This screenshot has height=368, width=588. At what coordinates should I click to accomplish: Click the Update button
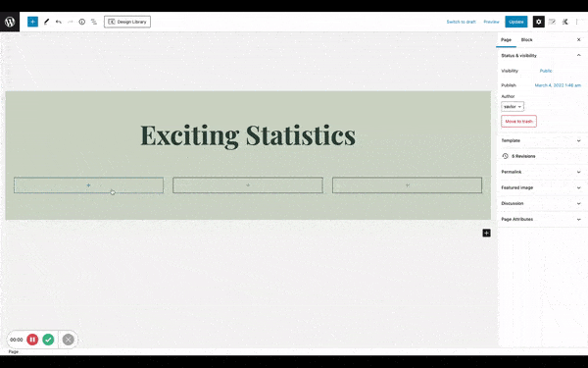[516, 22]
